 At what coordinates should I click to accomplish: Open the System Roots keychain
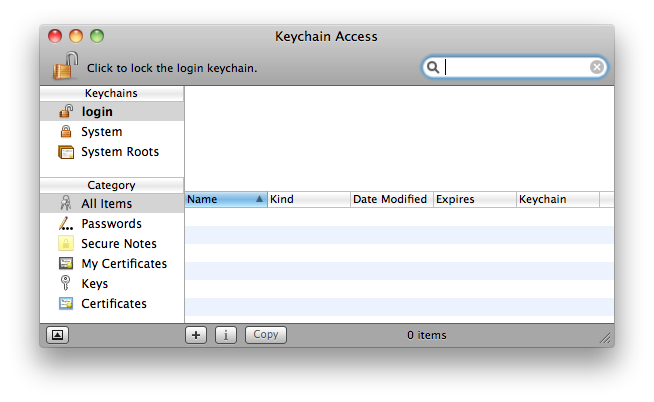[119, 152]
